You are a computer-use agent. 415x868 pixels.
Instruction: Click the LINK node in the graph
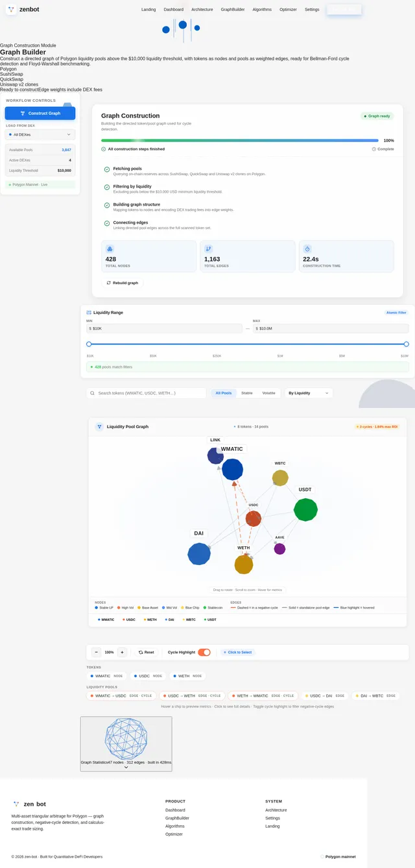(x=215, y=455)
